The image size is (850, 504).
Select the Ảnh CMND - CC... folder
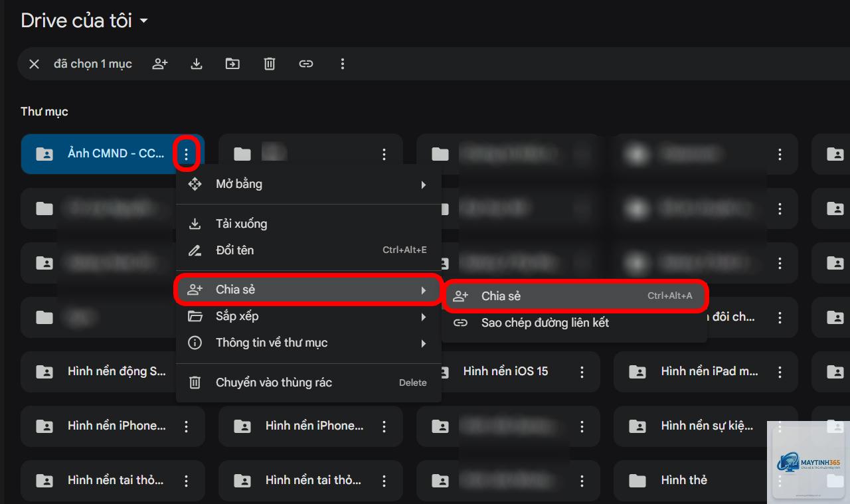(x=113, y=154)
